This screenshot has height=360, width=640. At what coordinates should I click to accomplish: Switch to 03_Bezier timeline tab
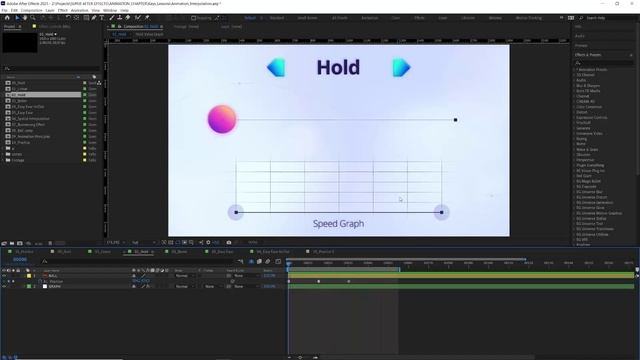(180, 252)
